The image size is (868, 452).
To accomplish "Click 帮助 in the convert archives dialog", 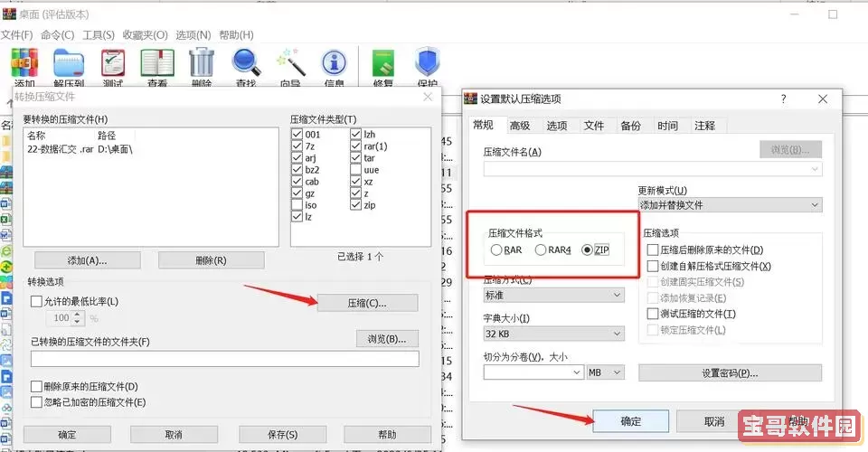I will pos(388,435).
